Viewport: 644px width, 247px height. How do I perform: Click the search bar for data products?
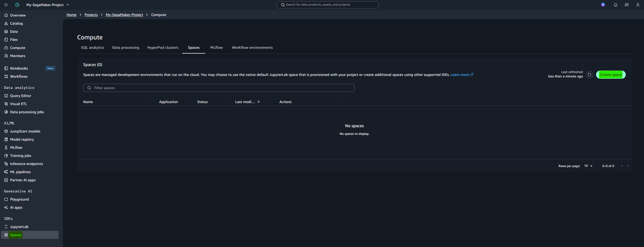[327, 5]
